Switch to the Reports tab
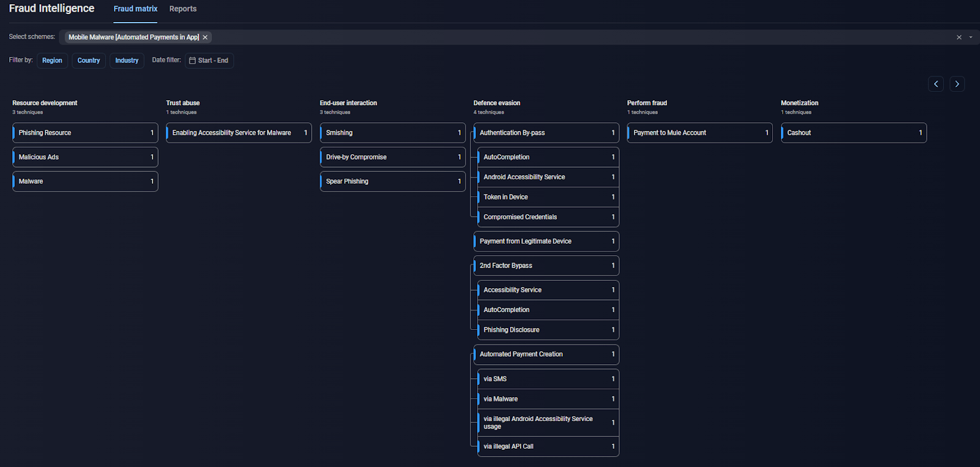980x467 pixels. tap(183, 9)
